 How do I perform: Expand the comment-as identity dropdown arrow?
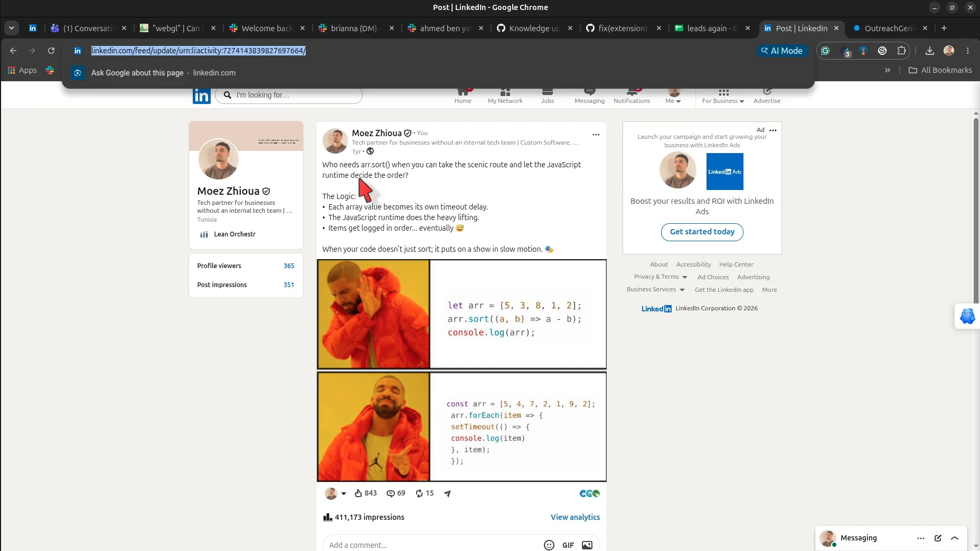click(x=344, y=493)
